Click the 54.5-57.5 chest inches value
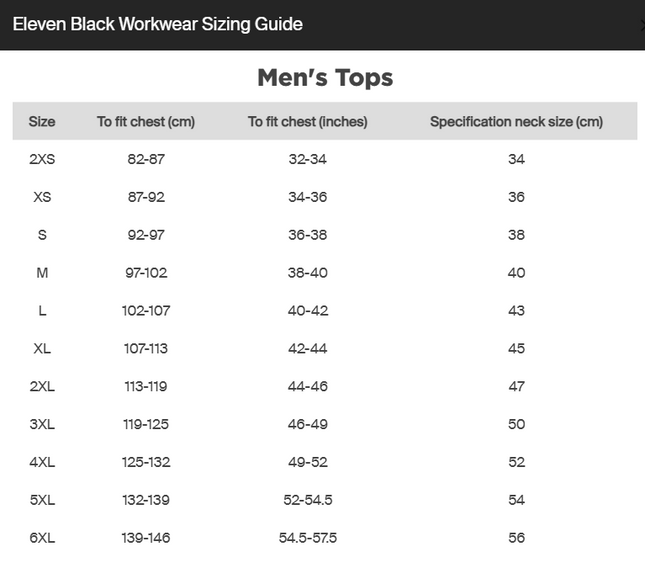 click(x=308, y=538)
